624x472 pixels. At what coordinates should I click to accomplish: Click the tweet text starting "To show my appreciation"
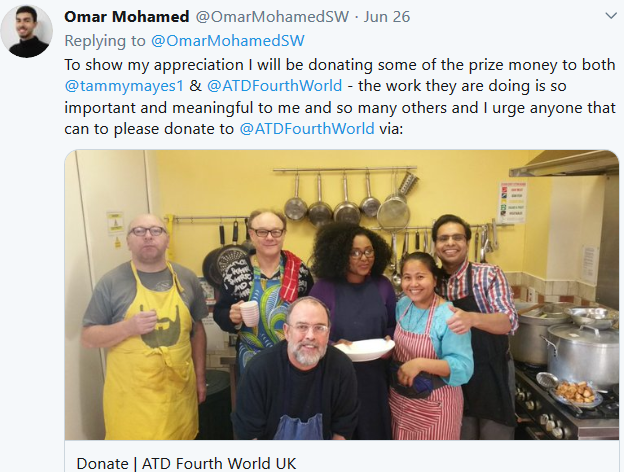[340, 96]
